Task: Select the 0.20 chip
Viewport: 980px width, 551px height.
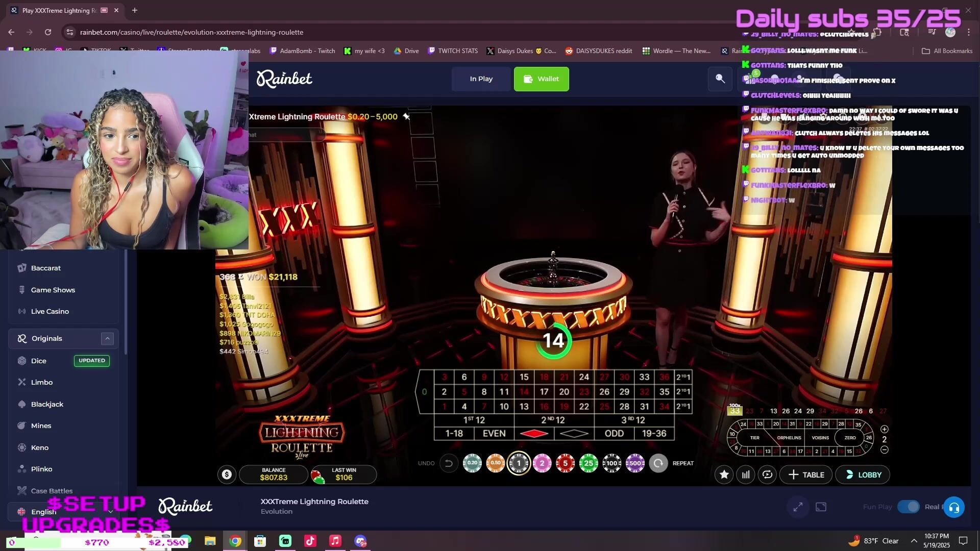Action: point(472,463)
